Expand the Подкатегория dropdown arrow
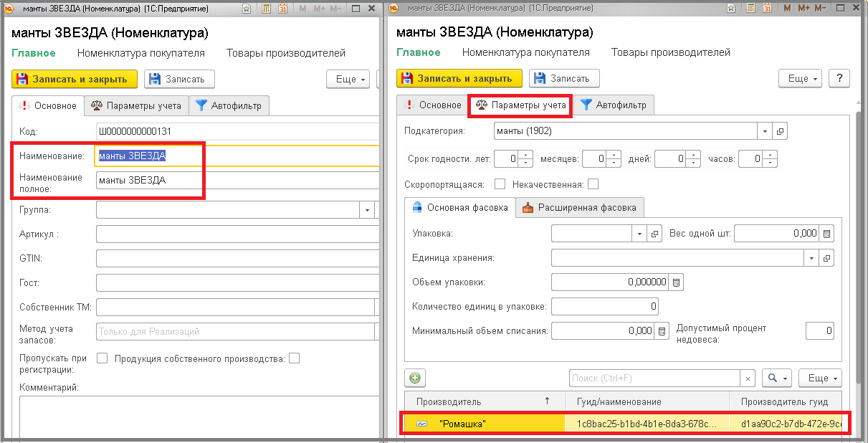The image size is (868, 443). (766, 132)
